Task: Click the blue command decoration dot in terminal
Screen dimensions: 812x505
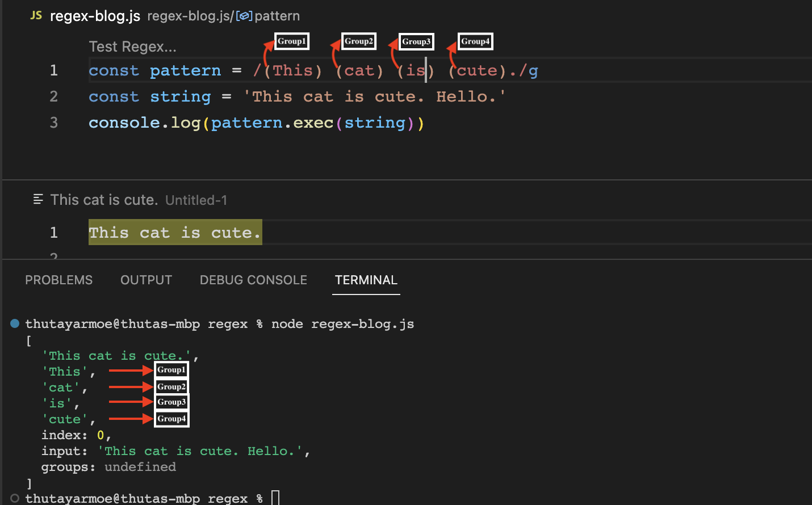Action: click(14, 323)
